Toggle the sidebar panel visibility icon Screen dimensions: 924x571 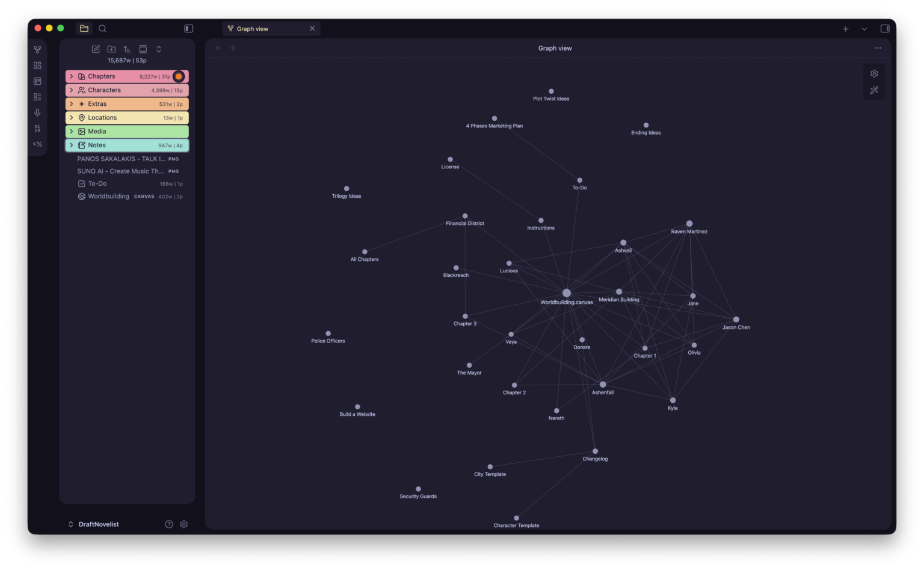[x=188, y=28]
